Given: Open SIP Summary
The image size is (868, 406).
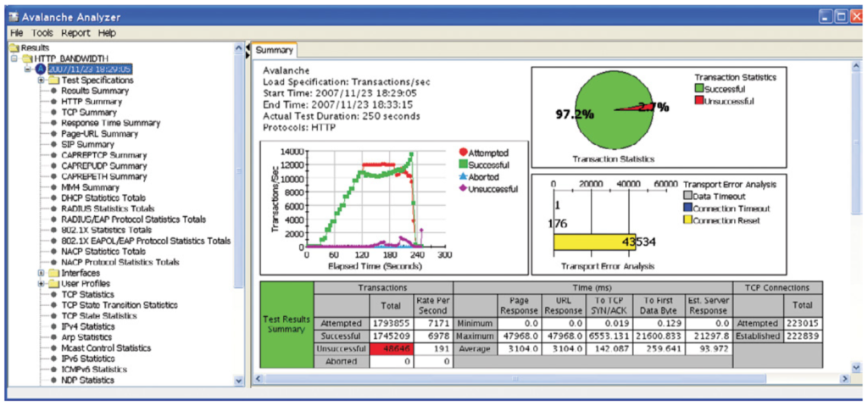Looking at the screenshot, I should point(87,144).
